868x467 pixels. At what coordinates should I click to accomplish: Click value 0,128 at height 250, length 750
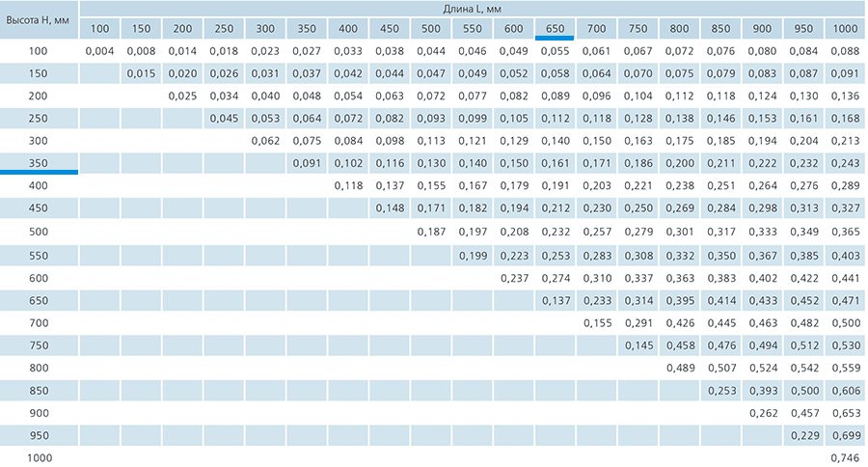(x=638, y=118)
